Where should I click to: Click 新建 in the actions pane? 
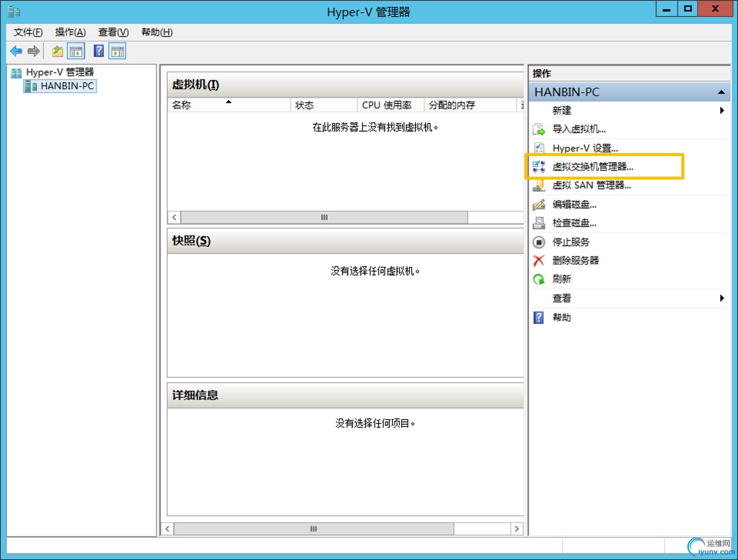(x=562, y=111)
